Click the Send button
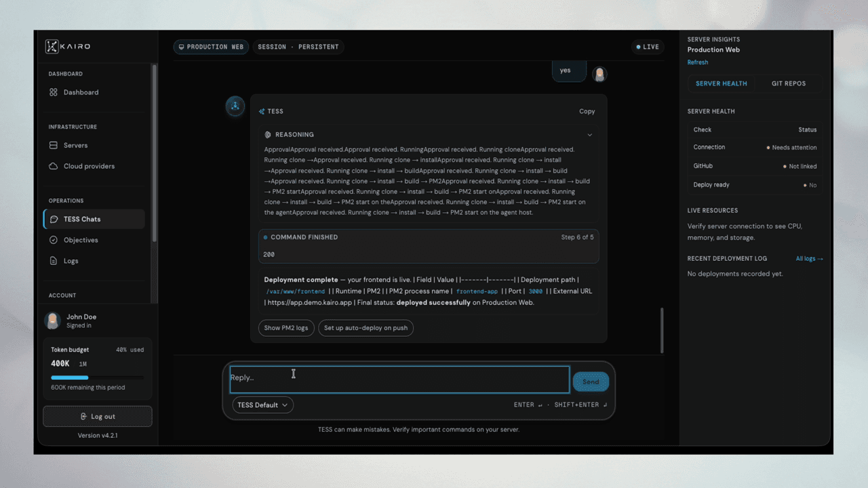Viewport: 868px width, 488px height. click(591, 382)
